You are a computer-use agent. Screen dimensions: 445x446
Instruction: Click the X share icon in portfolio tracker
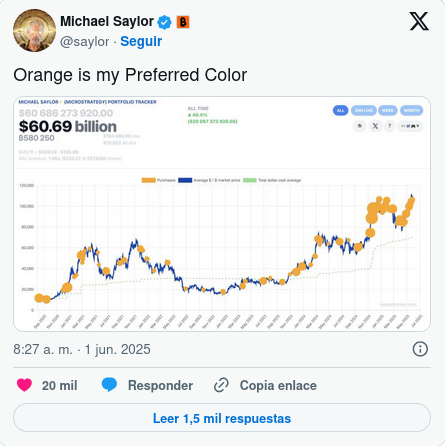(375, 126)
